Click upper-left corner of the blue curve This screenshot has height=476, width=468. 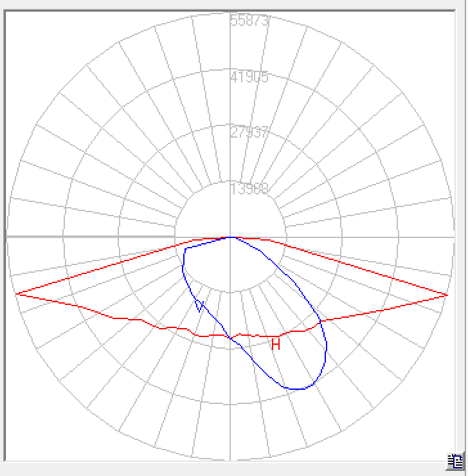tap(186, 248)
